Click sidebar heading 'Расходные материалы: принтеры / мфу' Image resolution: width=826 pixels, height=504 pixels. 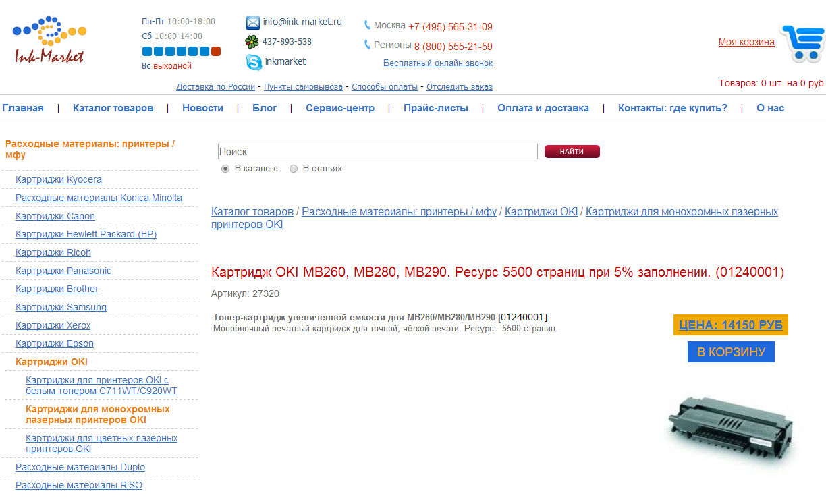(x=90, y=149)
